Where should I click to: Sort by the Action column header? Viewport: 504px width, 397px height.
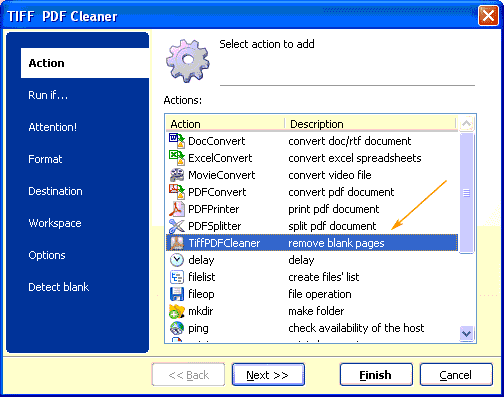pyautogui.click(x=225, y=124)
